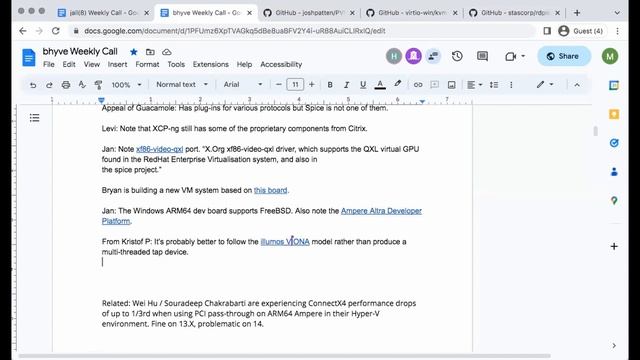Open the editing mode pencil dropdown

coord(545,84)
